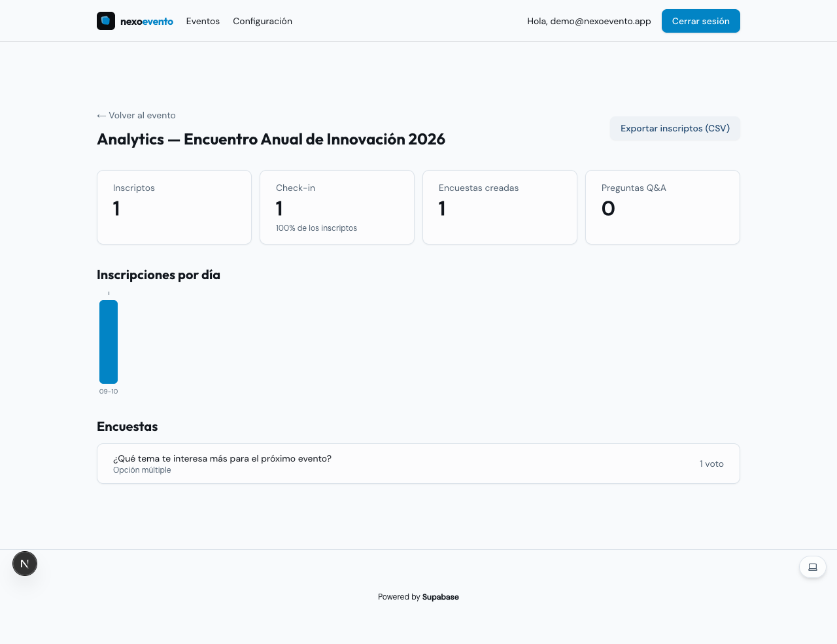The width and height of the screenshot is (837, 644).
Task: Click the Encuestas creadas card
Action: [x=500, y=207]
